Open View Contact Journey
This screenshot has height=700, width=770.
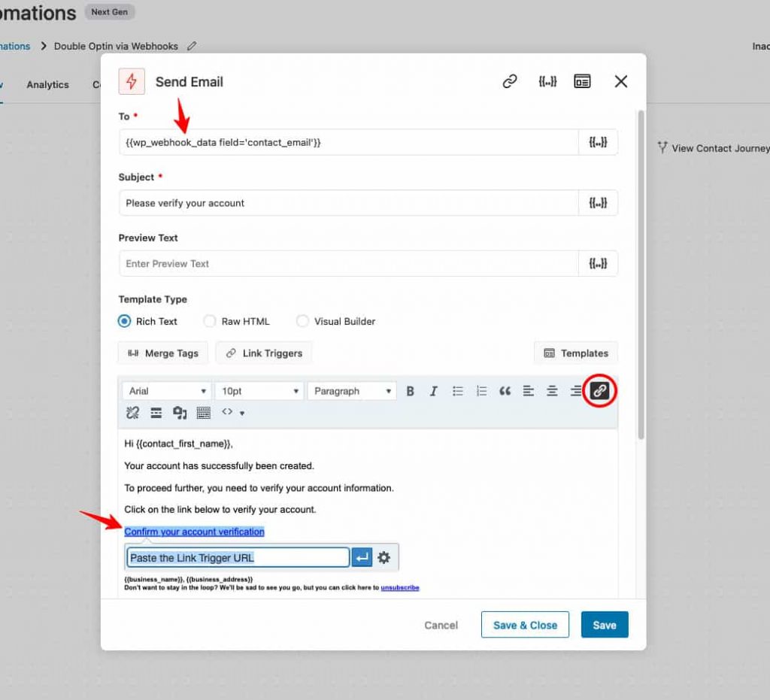coord(714,148)
